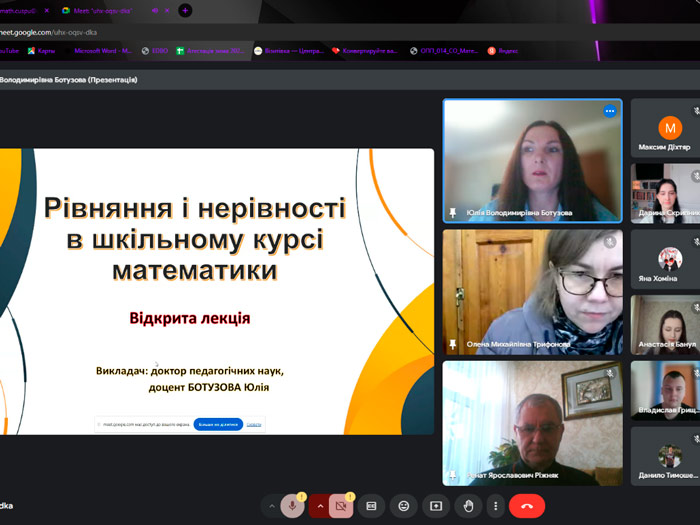Image resolution: width=700 pixels, height=525 pixels.
Task: Open a new browser tab with plus
Action: click(185, 10)
